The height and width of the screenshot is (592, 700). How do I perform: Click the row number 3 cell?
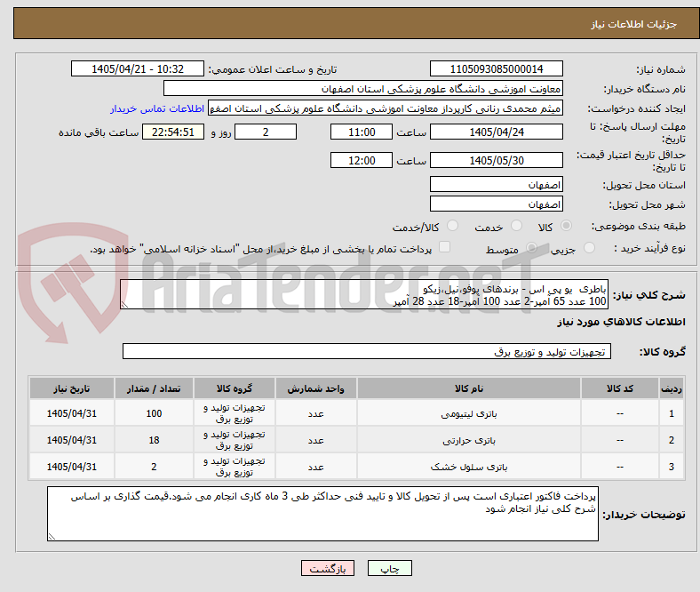[672, 467]
